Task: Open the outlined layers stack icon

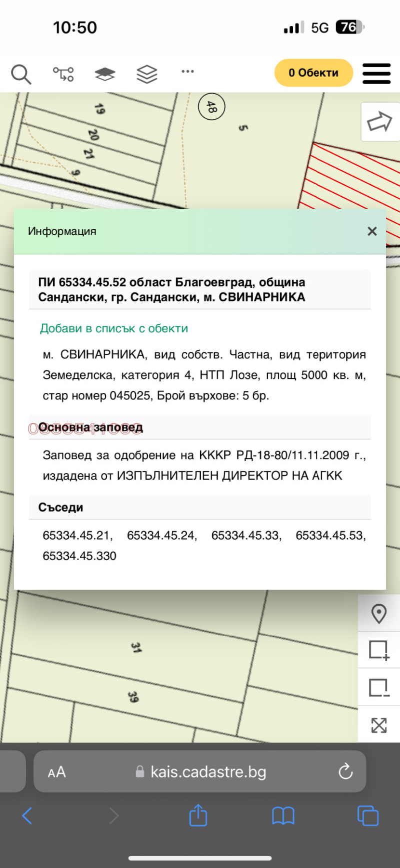Action: [147, 74]
